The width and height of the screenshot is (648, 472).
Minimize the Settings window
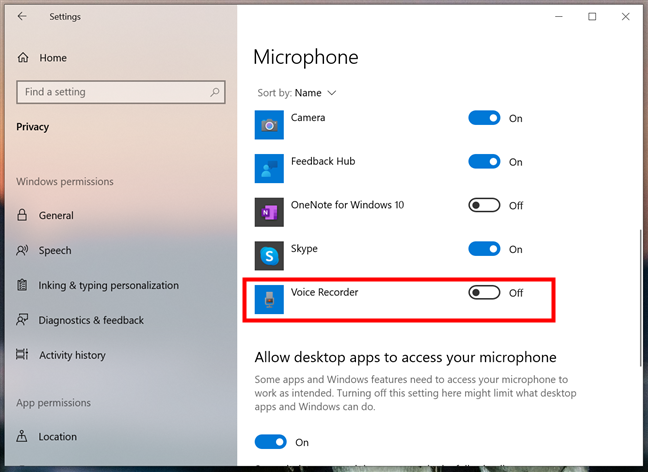click(559, 17)
